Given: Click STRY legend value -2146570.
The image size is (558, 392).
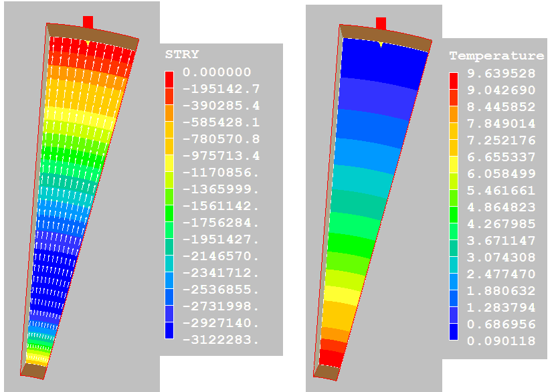Looking at the screenshot, I should pos(221,256).
